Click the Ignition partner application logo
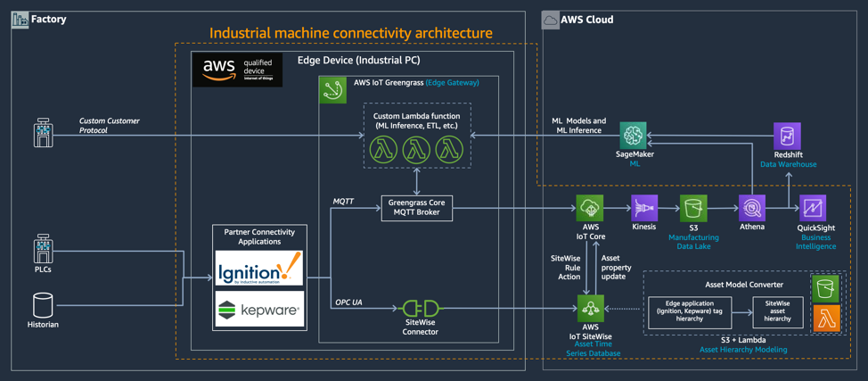 point(259,269)
